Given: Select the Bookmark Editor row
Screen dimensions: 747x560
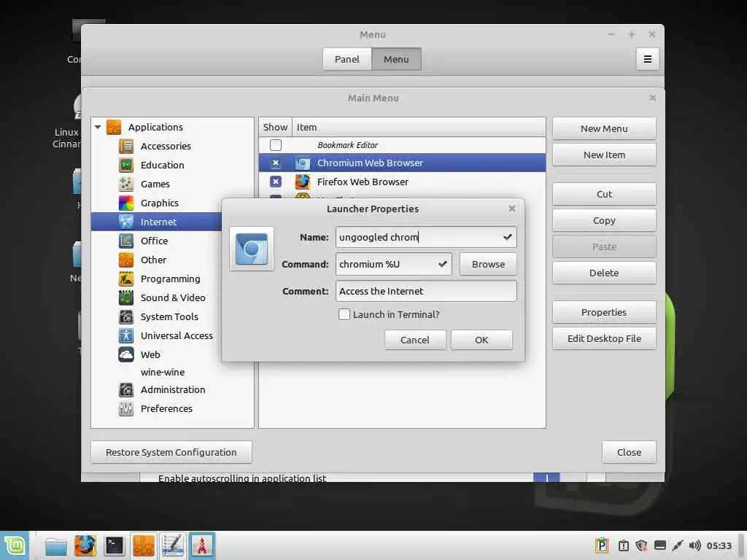Looking at the screenshot, I should click(402, 145).
